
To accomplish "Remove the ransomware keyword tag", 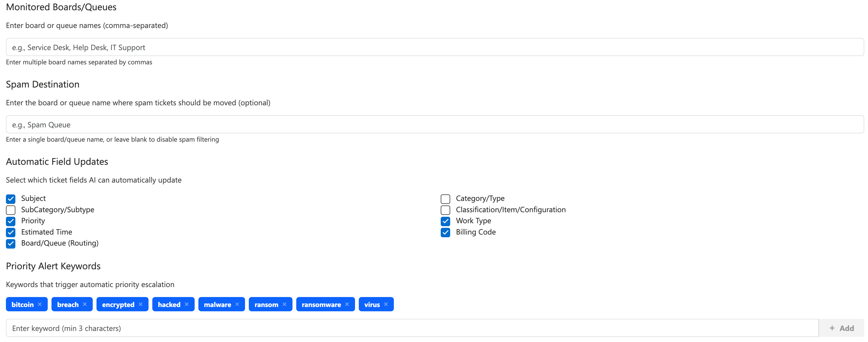I will [x=348, y=304].
